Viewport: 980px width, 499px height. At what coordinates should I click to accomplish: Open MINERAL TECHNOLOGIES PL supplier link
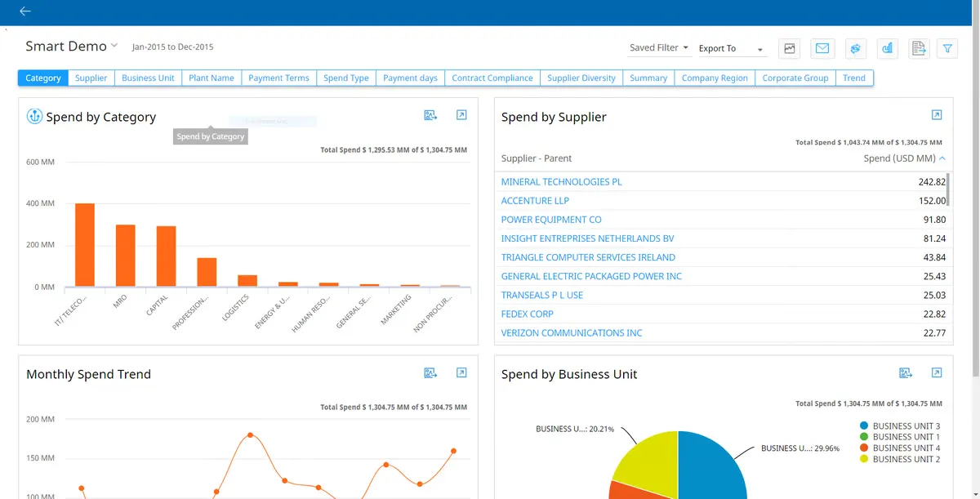(x=561, y=181)
